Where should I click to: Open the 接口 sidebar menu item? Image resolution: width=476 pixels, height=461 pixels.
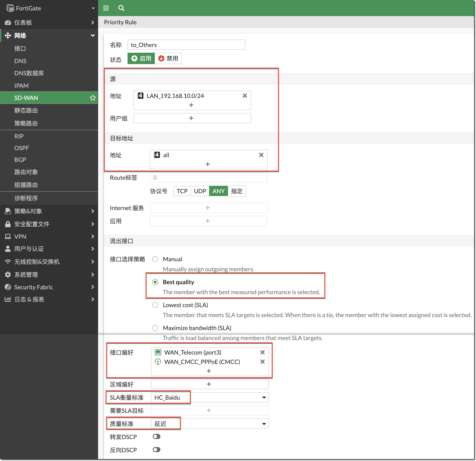click(20, 49)
